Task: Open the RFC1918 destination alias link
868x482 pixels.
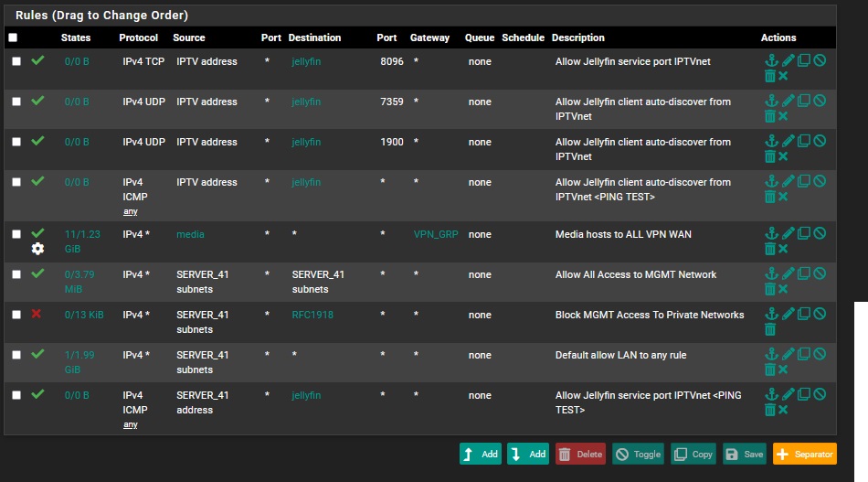Action: 311,315
